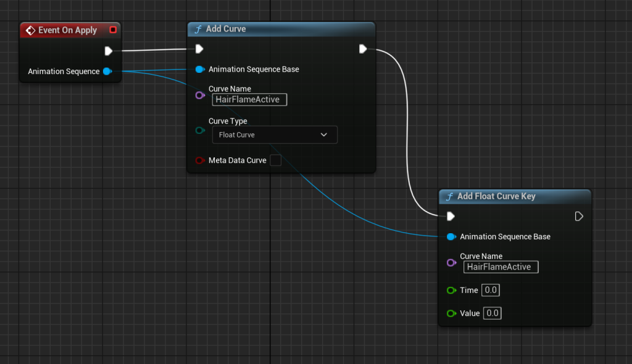Click function icon on Add Float Curve Key header
This screenshot has width=632, height=364.
(x=449, y=196)
